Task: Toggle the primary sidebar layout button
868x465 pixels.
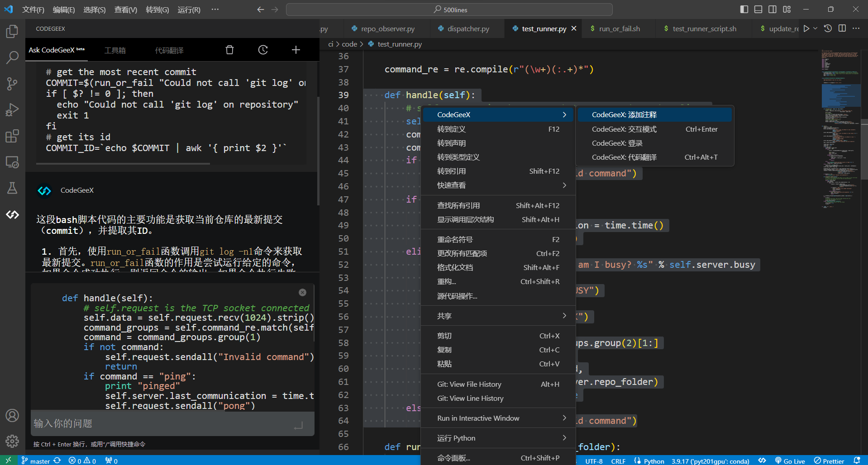Action: click(744, 9)
